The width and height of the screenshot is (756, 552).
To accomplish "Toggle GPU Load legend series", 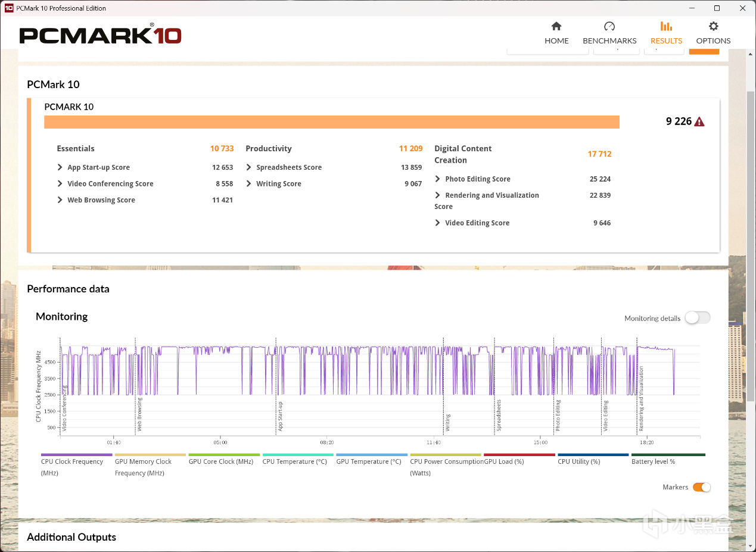I will (519, 460).
